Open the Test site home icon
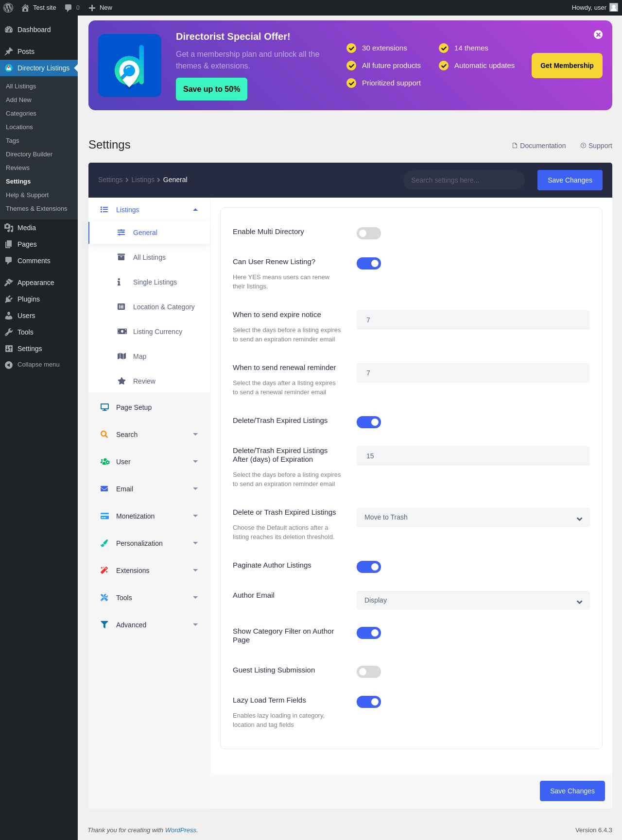 (25, 8)
